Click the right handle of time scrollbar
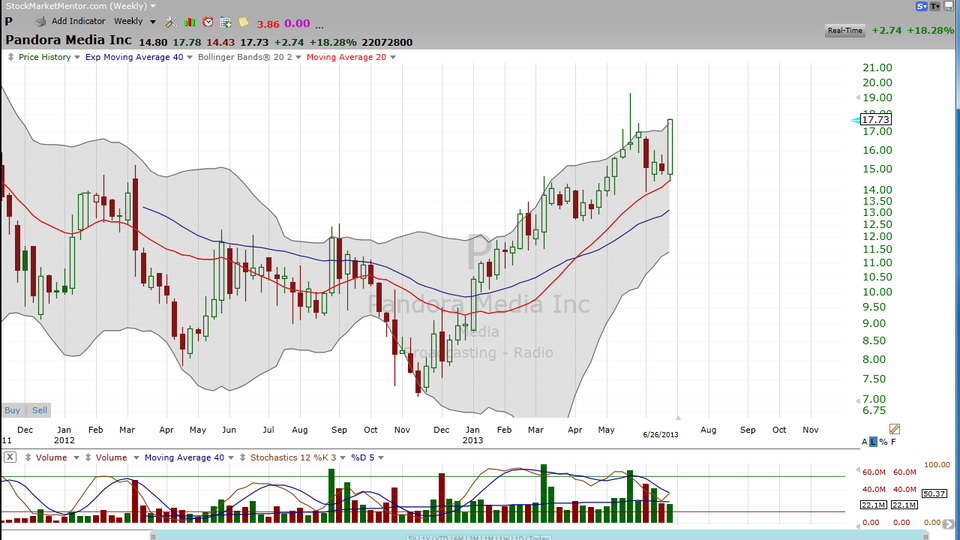This screenshot has width=960, height=540. click(926, 536)
